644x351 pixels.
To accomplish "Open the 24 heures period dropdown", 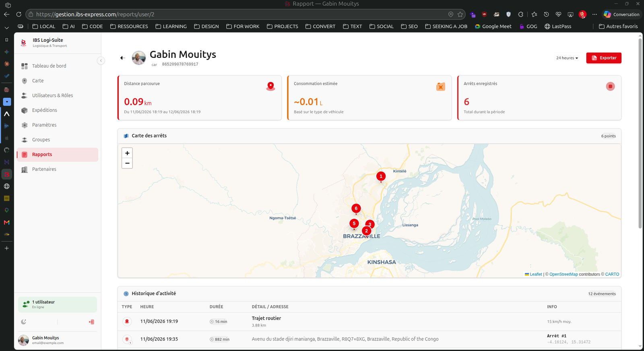I will pos(567,58).
